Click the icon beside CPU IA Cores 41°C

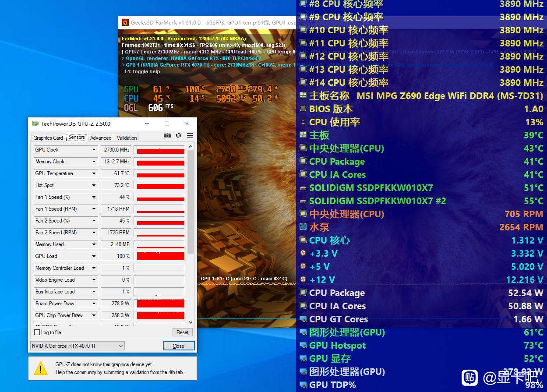point(303,174)
